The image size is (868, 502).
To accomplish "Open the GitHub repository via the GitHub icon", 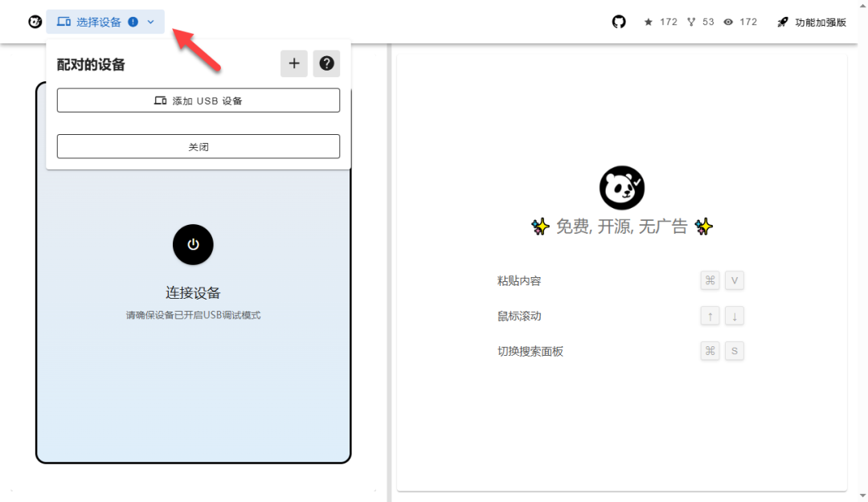I will click(x=618, y=22).
